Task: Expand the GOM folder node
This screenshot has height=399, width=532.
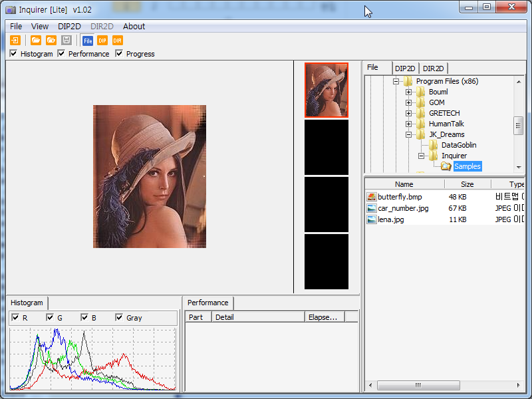Action: (409, 102)
